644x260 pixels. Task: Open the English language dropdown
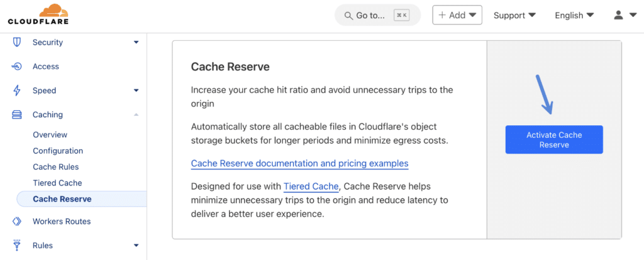[x=574, y=15]
